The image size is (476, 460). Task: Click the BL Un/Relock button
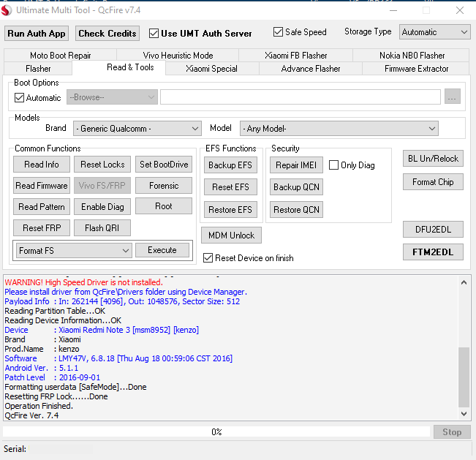point(433,159)
